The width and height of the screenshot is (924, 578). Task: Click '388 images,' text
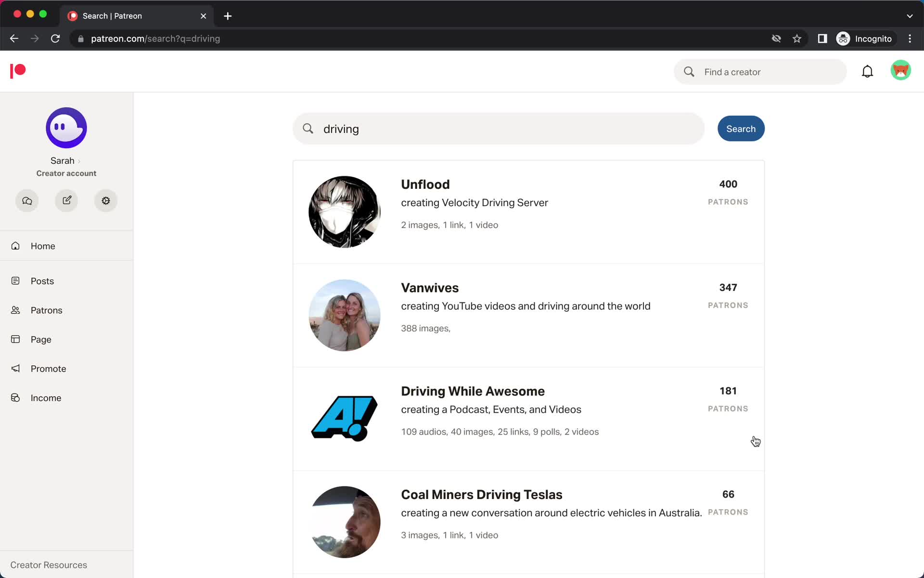[x=426, y=328]
